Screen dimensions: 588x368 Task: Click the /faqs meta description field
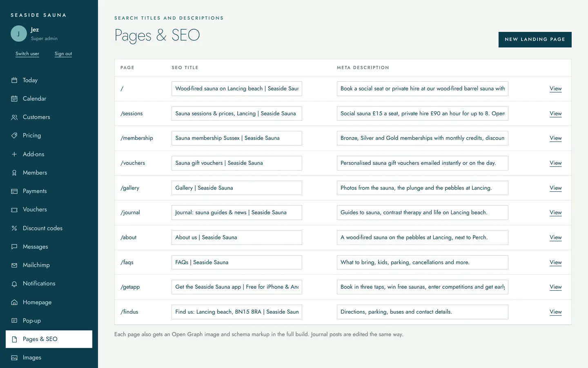(x=423, y=262)
